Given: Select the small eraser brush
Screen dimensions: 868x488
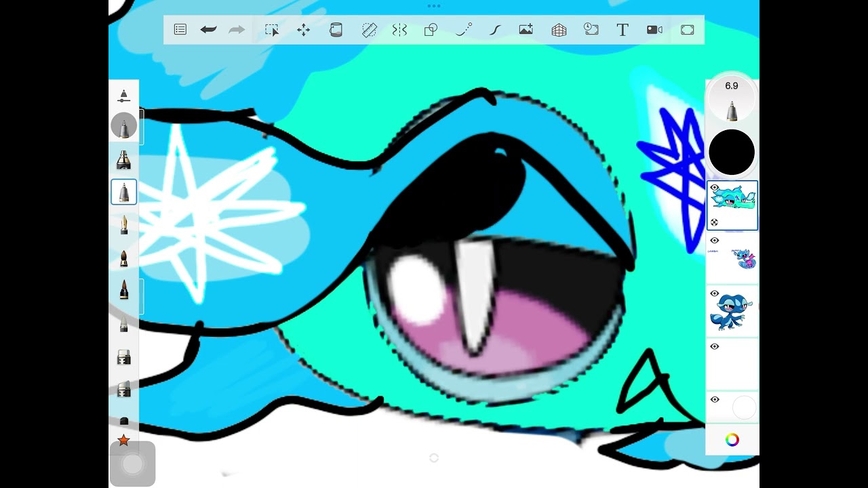Looking at the screenshot, I should [124, 421].
